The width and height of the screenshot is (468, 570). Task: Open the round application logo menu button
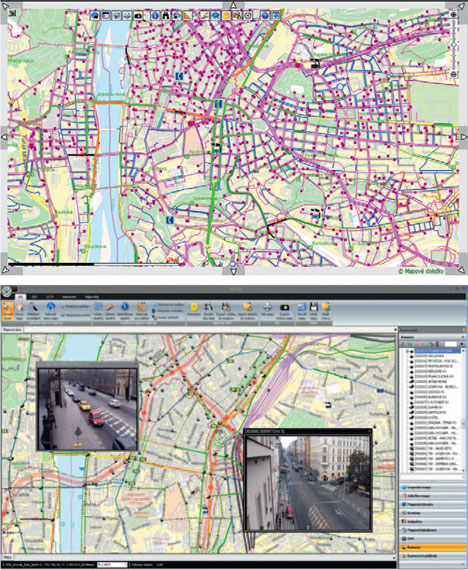[x=7, y=292]
